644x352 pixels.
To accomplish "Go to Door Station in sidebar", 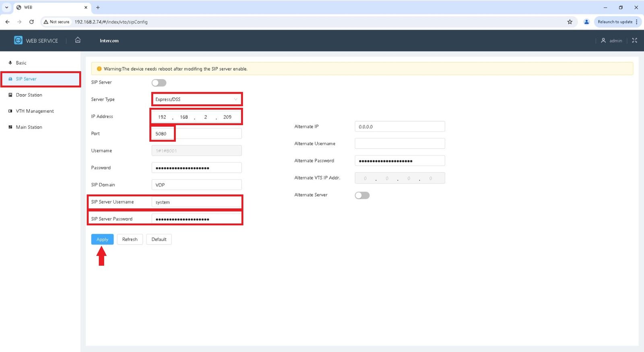I will coord(29,95).
